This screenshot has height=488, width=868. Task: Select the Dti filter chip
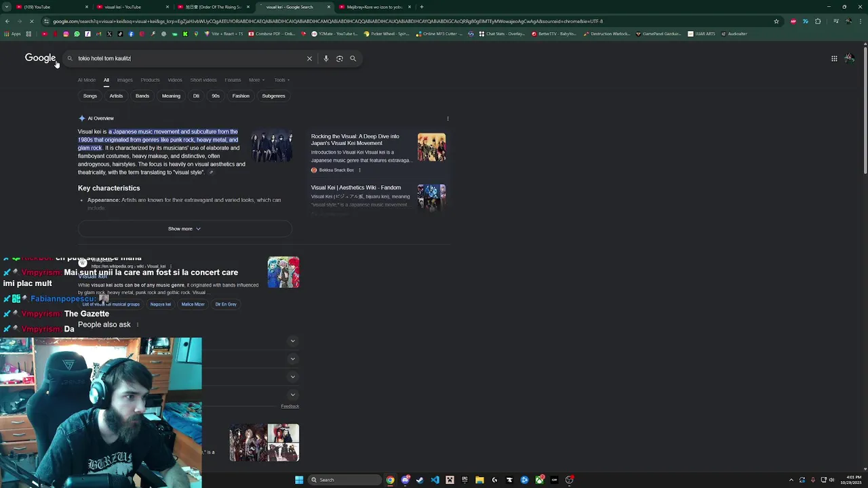point(196,96)
